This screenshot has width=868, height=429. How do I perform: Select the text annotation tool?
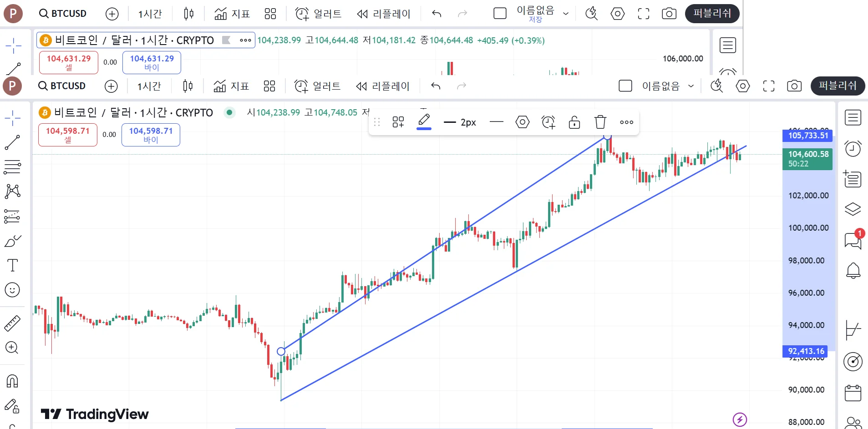pos(12,265)
